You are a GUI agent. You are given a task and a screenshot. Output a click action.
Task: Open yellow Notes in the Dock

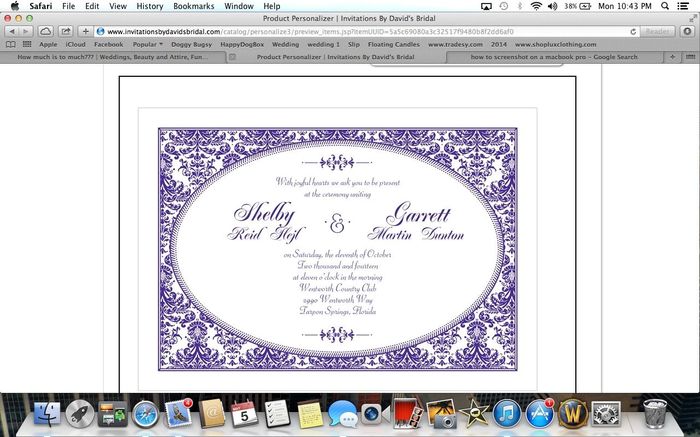click(x=310, y=414)
